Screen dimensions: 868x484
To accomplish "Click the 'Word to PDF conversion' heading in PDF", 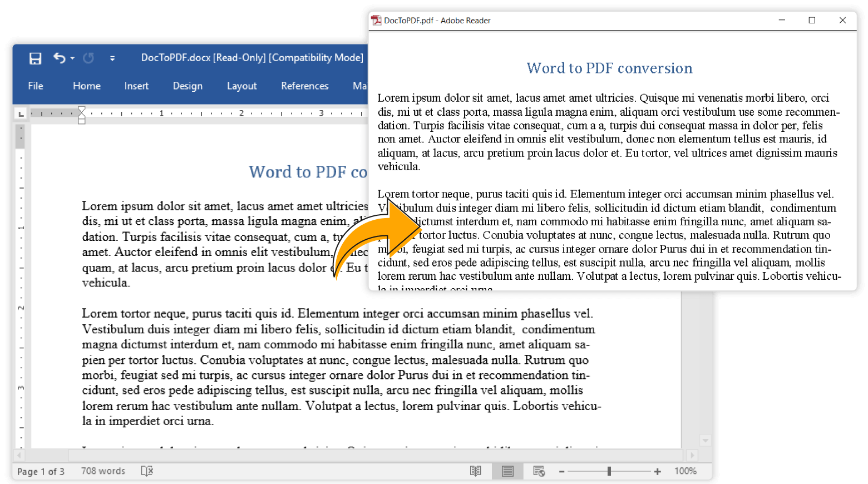I will tap(609, 68).
